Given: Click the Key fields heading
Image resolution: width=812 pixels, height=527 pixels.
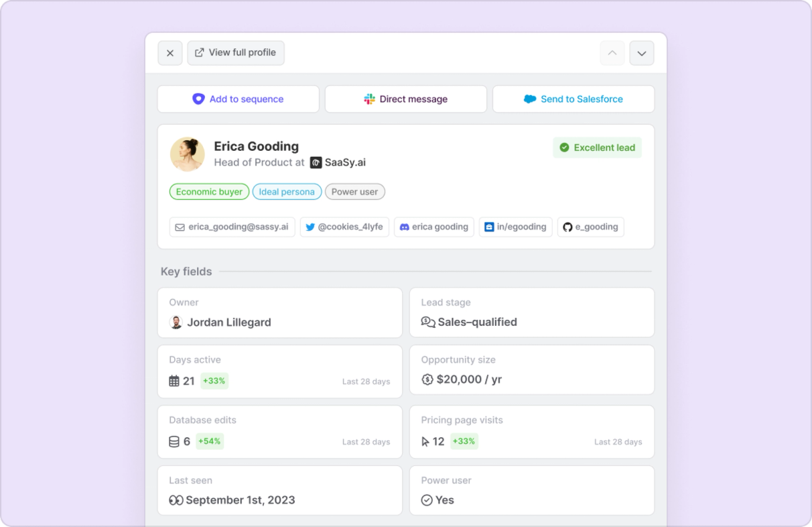Looking at the screenshot, I should click(186, 272).
